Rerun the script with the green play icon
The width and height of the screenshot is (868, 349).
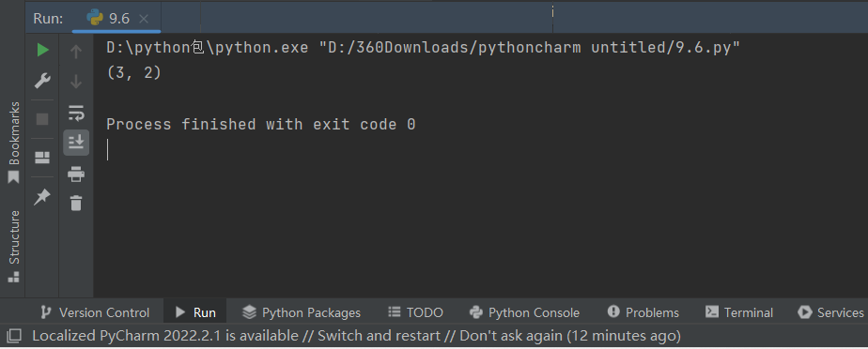pos(42,51)
